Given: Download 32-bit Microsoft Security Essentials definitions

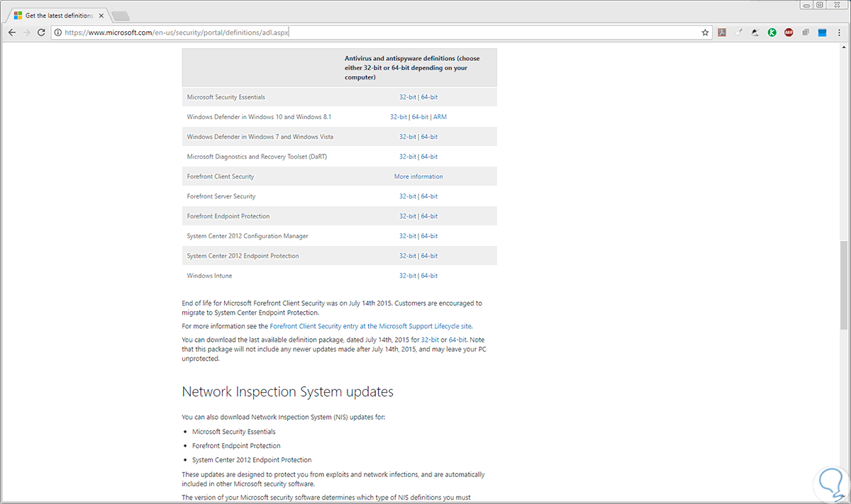Looking at the screenshot, I should point(407,97).
